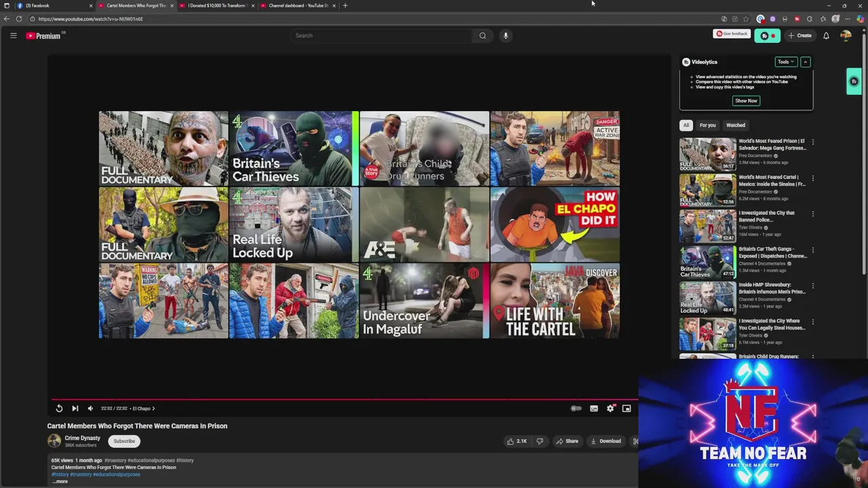Open a new browser tab
The width and height of the screenshot is (868, 488).
(x=345, y=5)
